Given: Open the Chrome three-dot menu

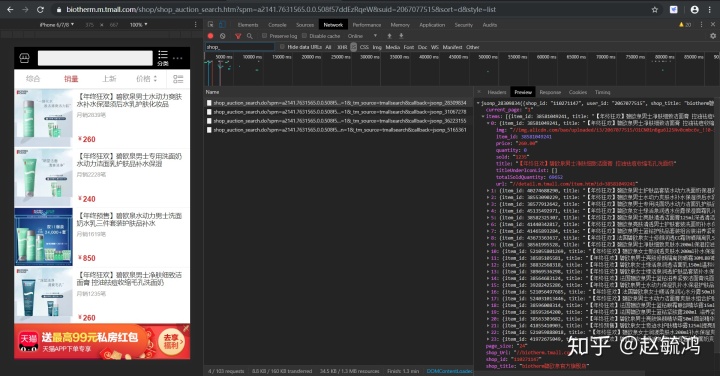Looking at the screenshot, I should (x=709, y=9).
